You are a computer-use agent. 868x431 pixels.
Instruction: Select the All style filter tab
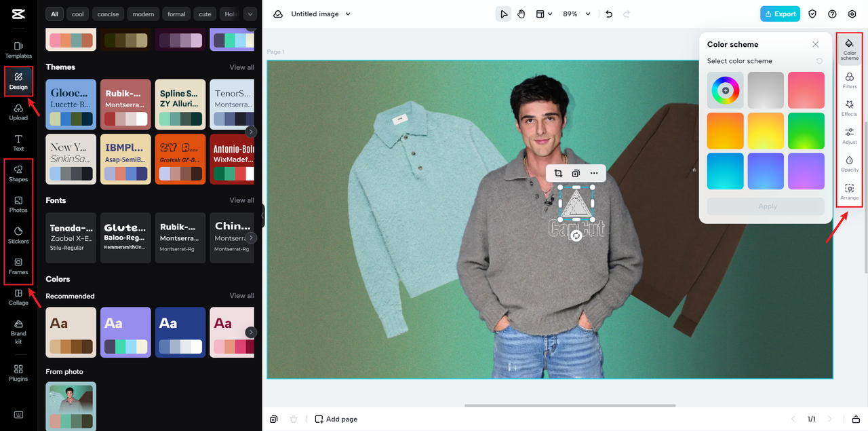pyautogui.click(x=55, y=14)
